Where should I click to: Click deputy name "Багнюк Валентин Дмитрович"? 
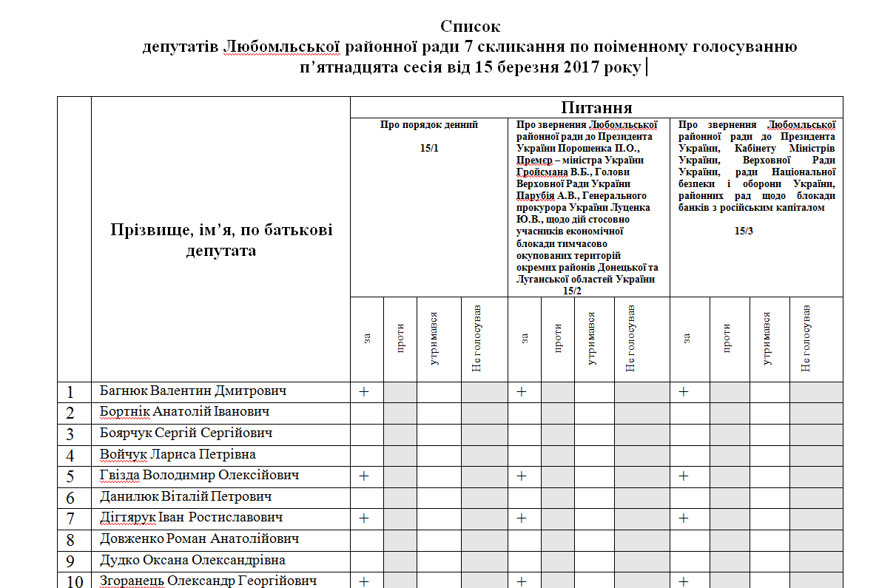(192, 391)
